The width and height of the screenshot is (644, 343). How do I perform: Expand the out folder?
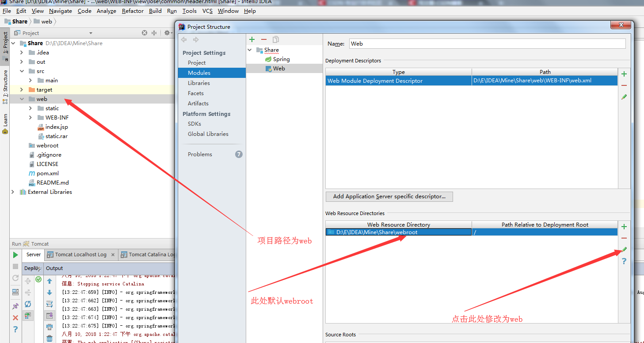click(22, 62)
